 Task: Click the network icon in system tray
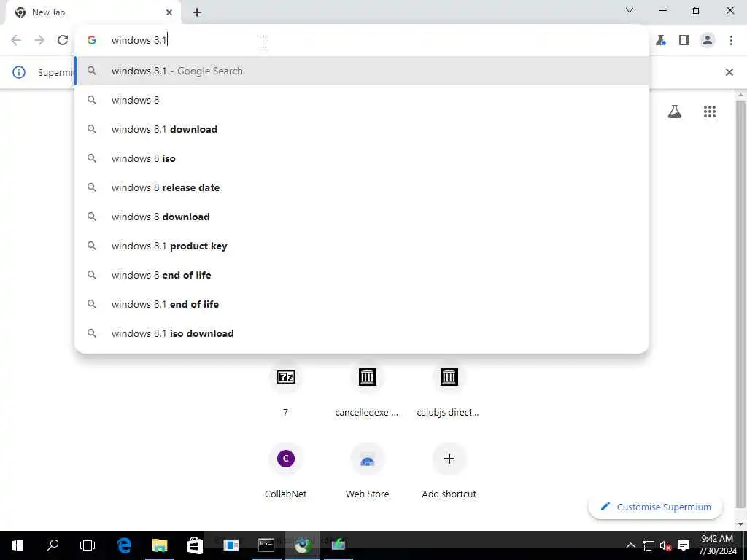click(x=648, y=545)
